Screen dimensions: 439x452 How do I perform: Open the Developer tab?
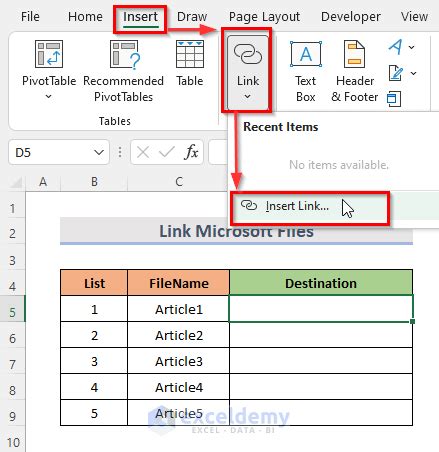click(351, 16)
